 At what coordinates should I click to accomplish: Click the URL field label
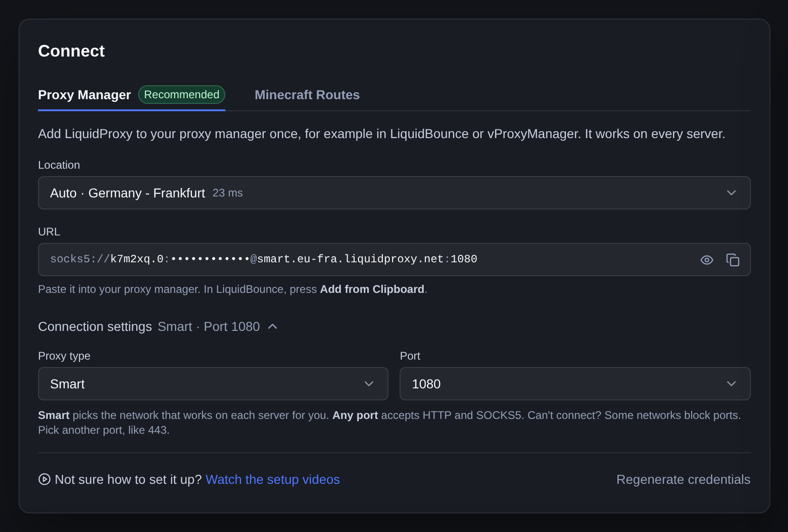(x=49, y=232)
